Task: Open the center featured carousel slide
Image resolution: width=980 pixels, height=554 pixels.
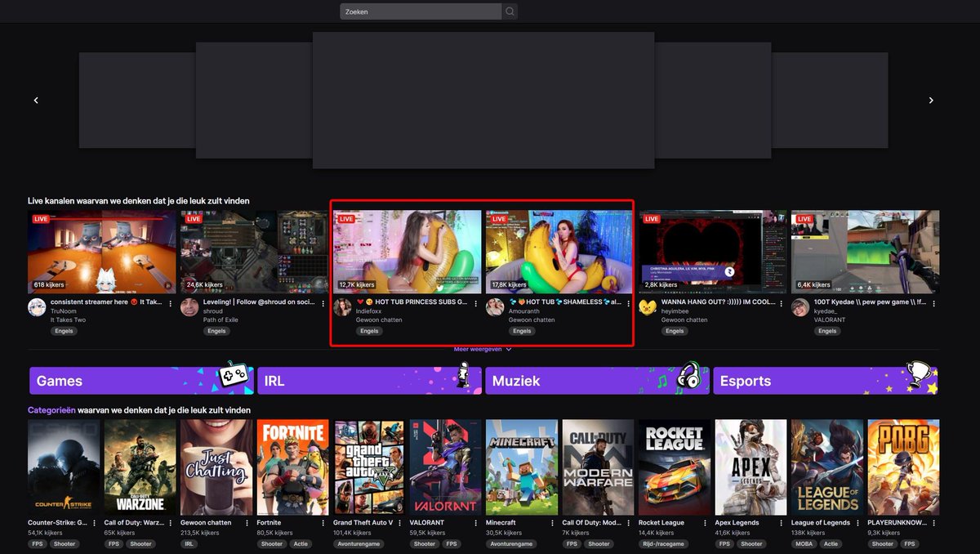Action: pos(483,101)
